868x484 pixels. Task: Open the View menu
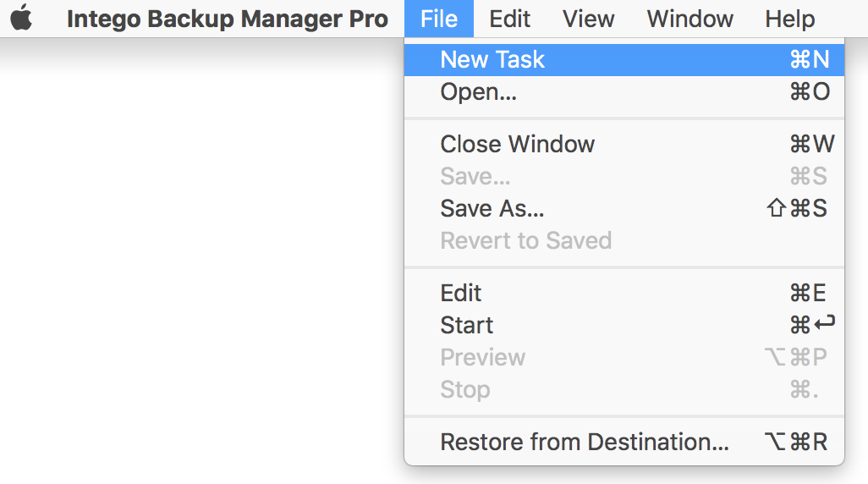coord(589,19)
